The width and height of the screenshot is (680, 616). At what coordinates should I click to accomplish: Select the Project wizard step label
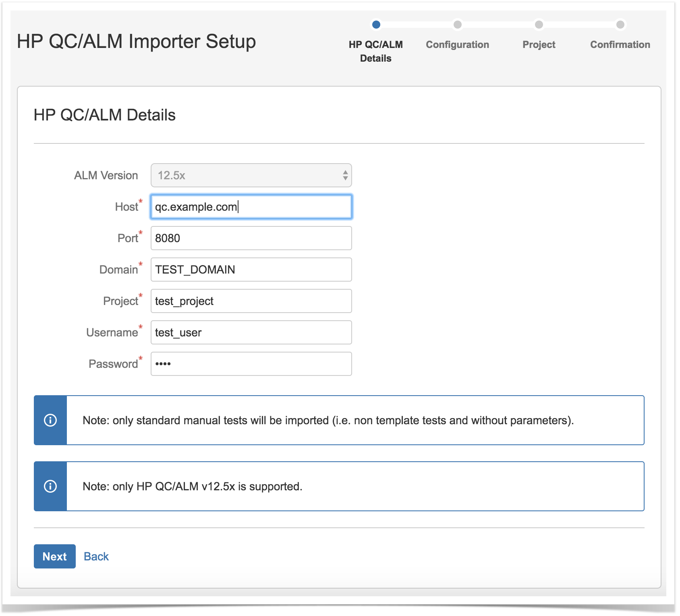click(x=539, y=44)
